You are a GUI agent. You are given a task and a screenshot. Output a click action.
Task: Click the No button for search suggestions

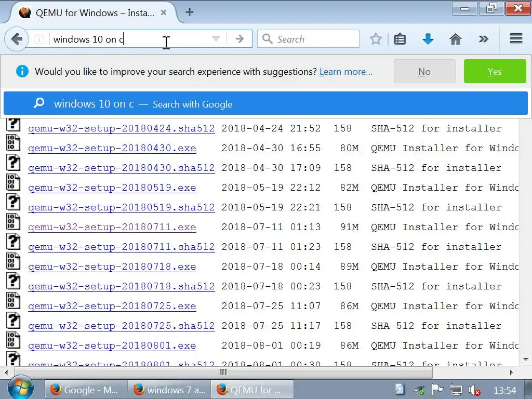point(424,71)
